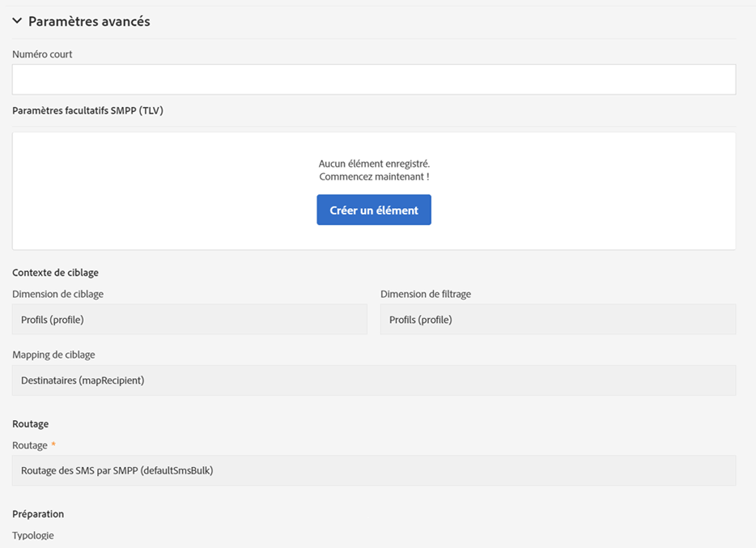Click the Routage des SMS par SMPP field

373,470
